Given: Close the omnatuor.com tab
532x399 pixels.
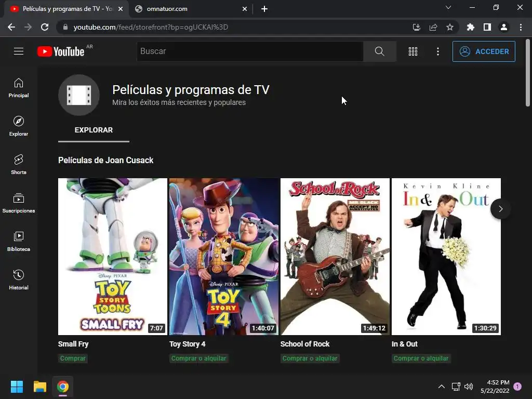Looking at the screenshot, I should [x=245, y=9].
